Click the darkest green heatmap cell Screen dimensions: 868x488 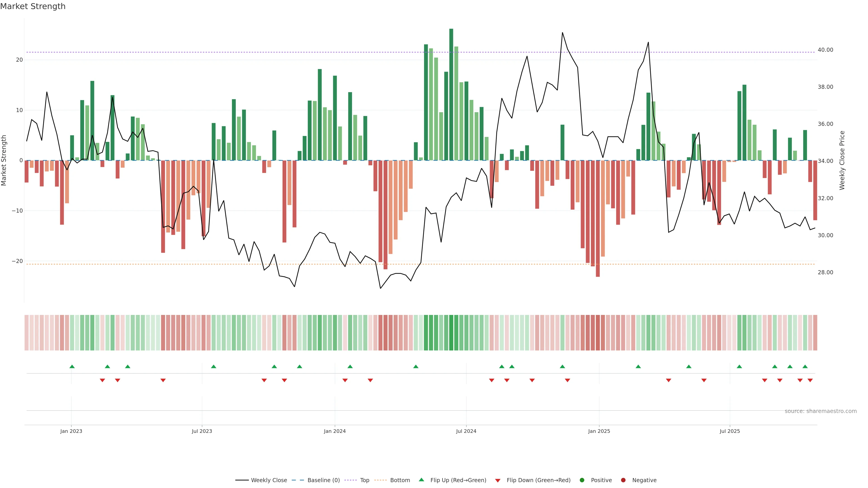(x=451, y=333)
